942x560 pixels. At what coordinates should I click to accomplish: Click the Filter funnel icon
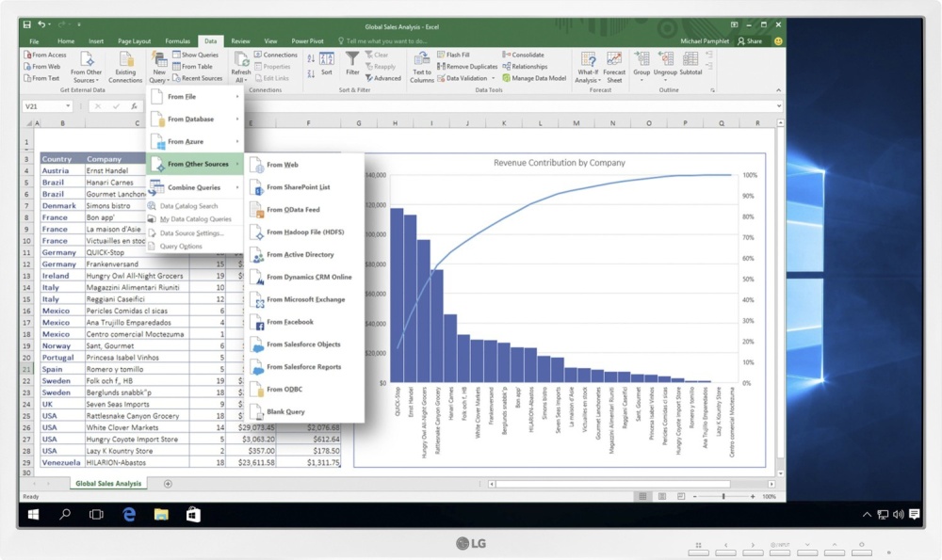click(x=352, y=64)
